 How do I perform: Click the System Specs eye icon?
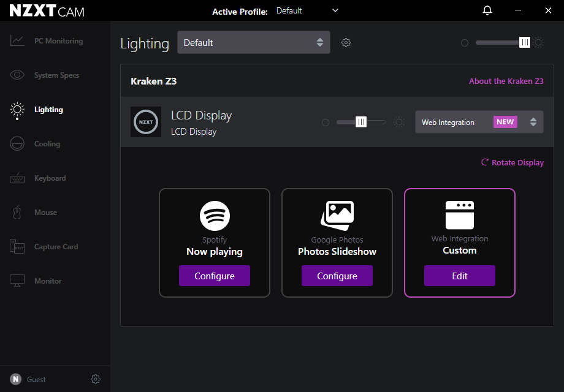tap(17, 75)
